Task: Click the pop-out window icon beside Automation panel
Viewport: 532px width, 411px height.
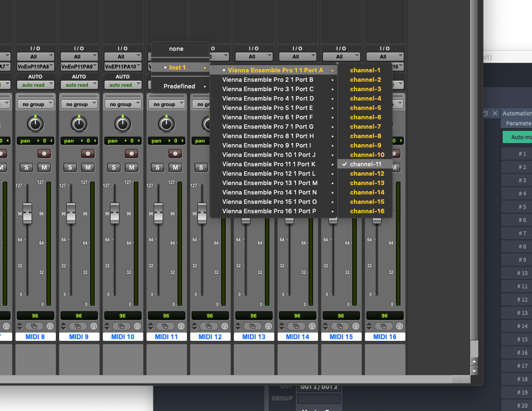Action: coord(486,113)
